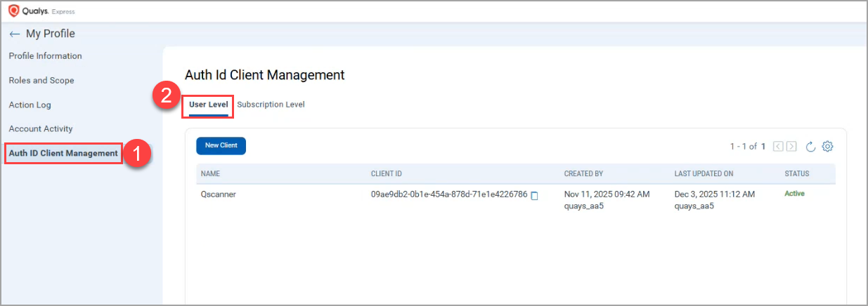Sort by Name column header
This screenshot has height=306, width=868.
tap(212, 173)
